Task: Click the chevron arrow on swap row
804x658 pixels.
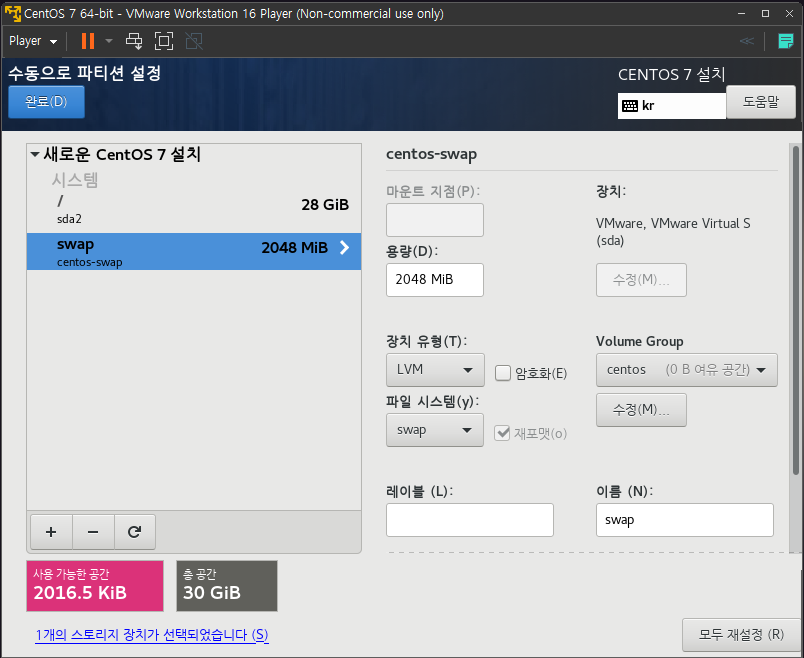Action: 345,248
